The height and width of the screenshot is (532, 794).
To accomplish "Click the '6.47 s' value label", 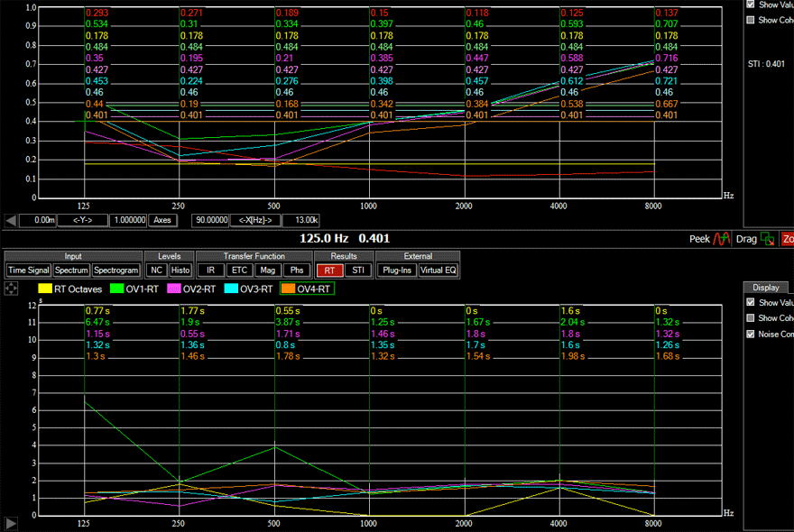I will (97, 322).
